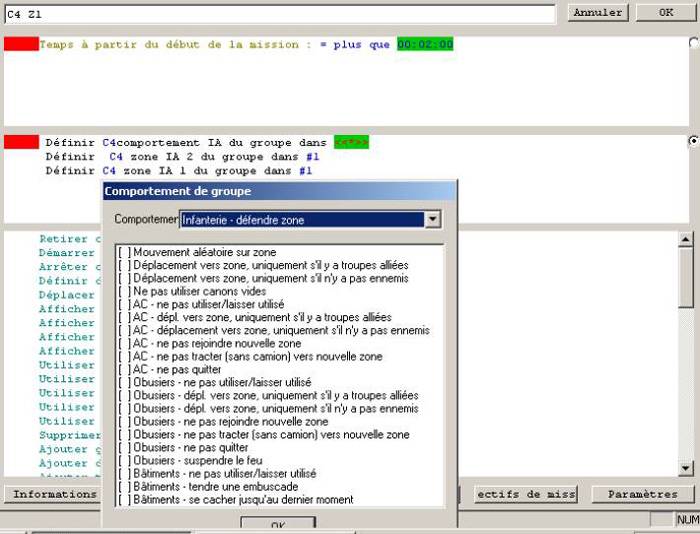Screen dimensions: 700x534
Task: Click the scroll up arrow of the action list
Action: click(x=685, y=240)
